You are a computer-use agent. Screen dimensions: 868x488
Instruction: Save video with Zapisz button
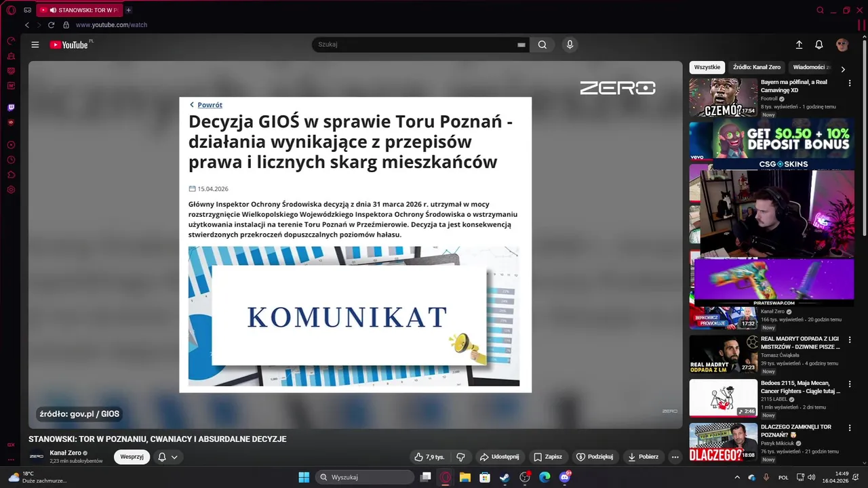pos(548,457)
